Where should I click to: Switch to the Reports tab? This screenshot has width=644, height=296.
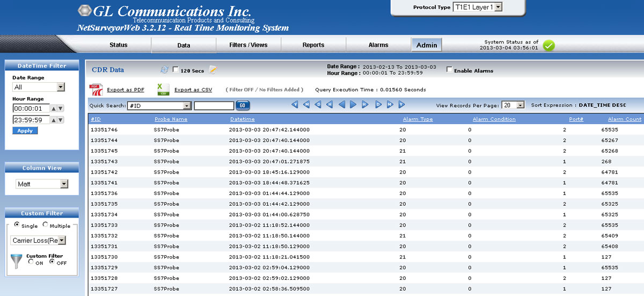pyautogui.click(x=313, y=45)
